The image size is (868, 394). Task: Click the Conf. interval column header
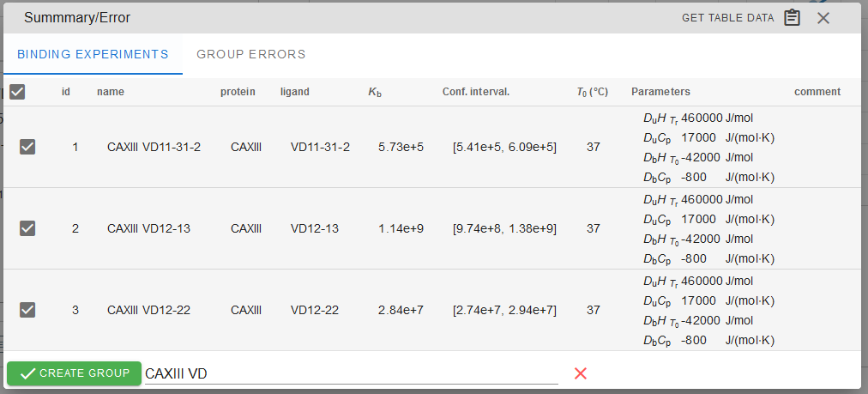pos(476,92)
